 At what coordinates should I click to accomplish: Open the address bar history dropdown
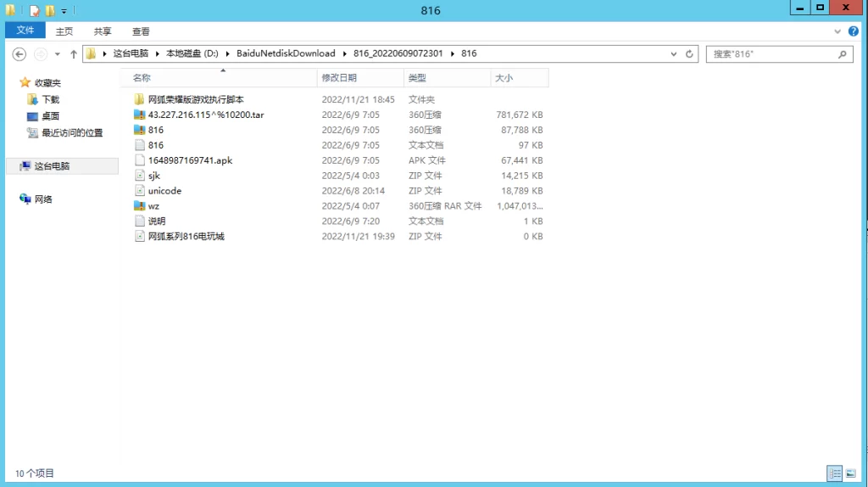click(x=673, y=53)
